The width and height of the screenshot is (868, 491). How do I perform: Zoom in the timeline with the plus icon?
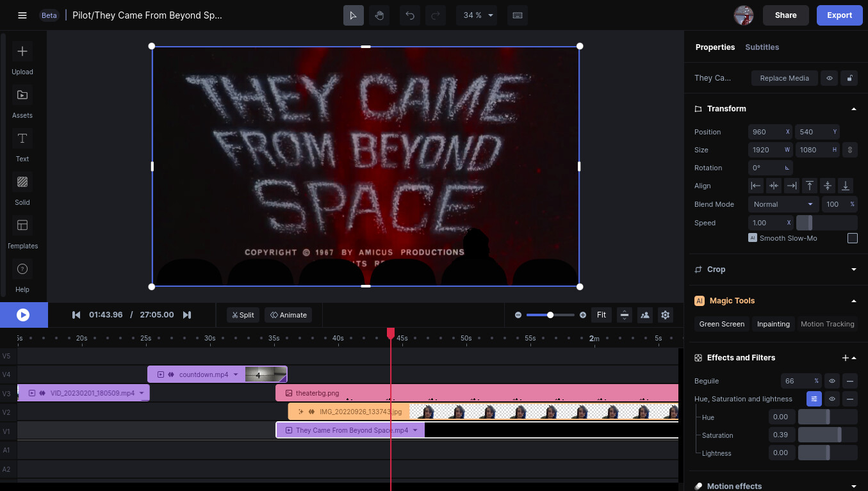click(583, 315)
